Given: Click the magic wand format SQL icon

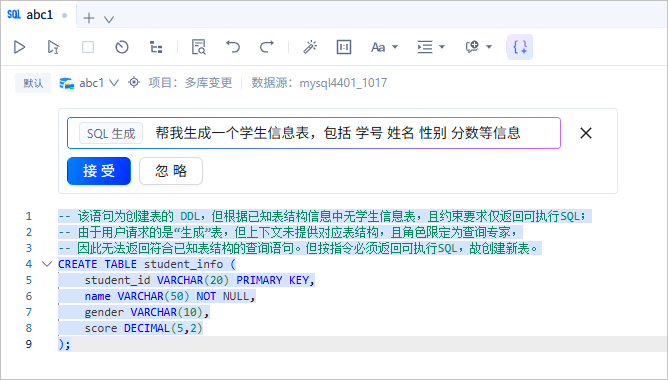Looking at the screenshot, I should pyautogui.click(x=310, y=47).
